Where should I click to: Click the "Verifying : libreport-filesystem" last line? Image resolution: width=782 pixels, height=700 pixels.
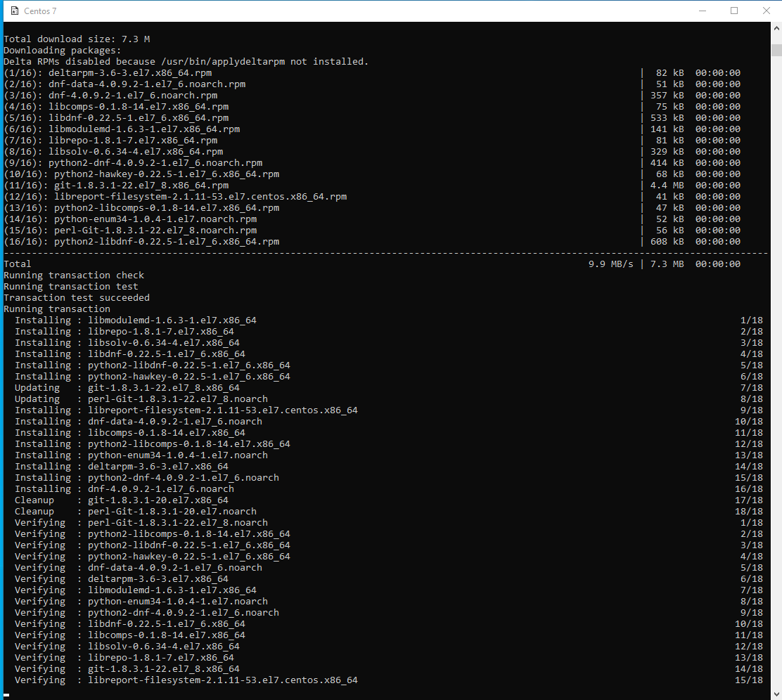[x=186, y=680]
